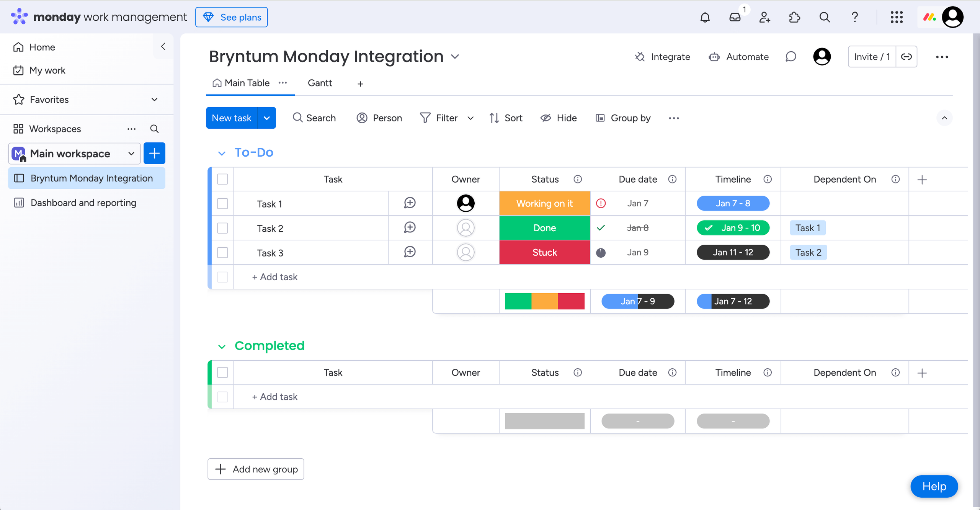Open the help question mark icon

855,17
